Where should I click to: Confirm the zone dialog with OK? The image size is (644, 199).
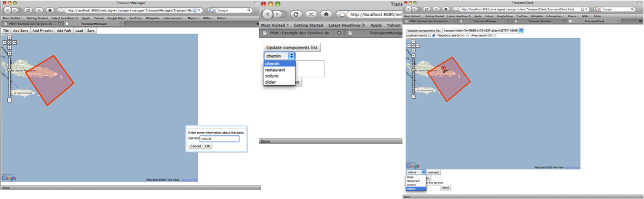208,146
